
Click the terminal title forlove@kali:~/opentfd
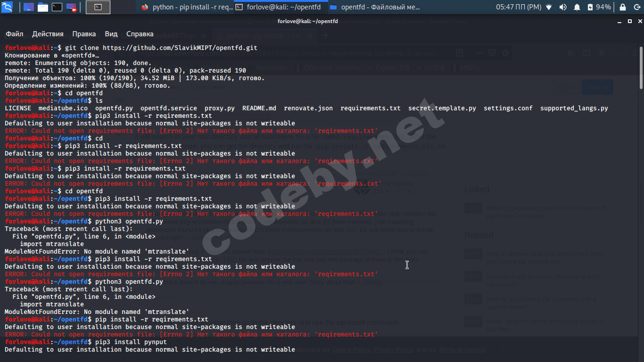coord(308,21)
